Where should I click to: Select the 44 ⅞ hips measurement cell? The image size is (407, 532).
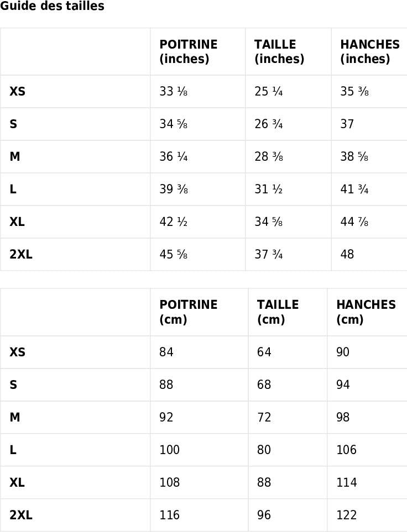click(354, 222)
